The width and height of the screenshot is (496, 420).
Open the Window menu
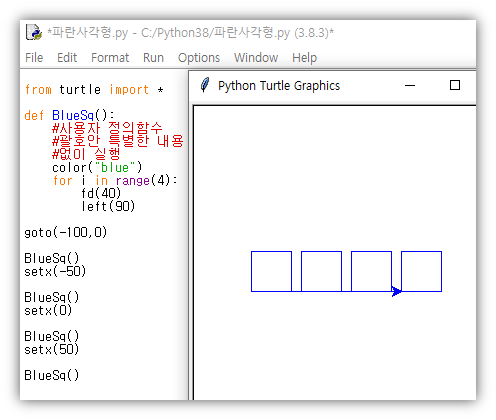coord(256,58)
